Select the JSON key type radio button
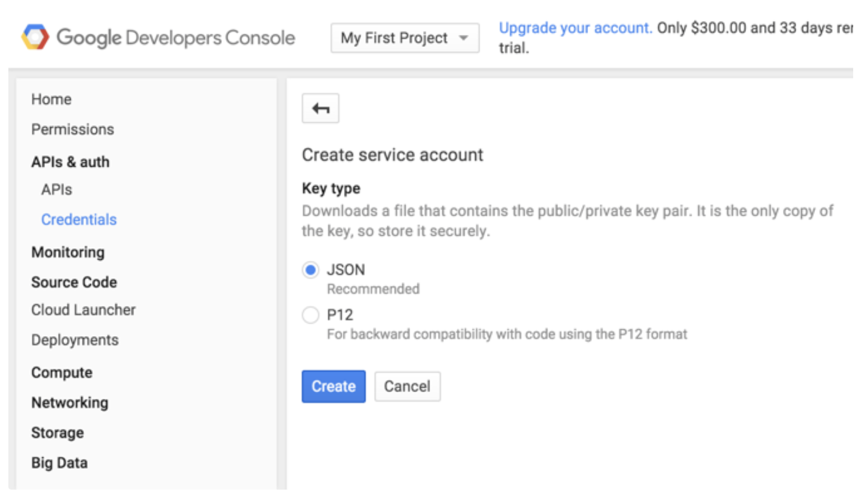Screen dimensions: 868x500 (311, 270)
